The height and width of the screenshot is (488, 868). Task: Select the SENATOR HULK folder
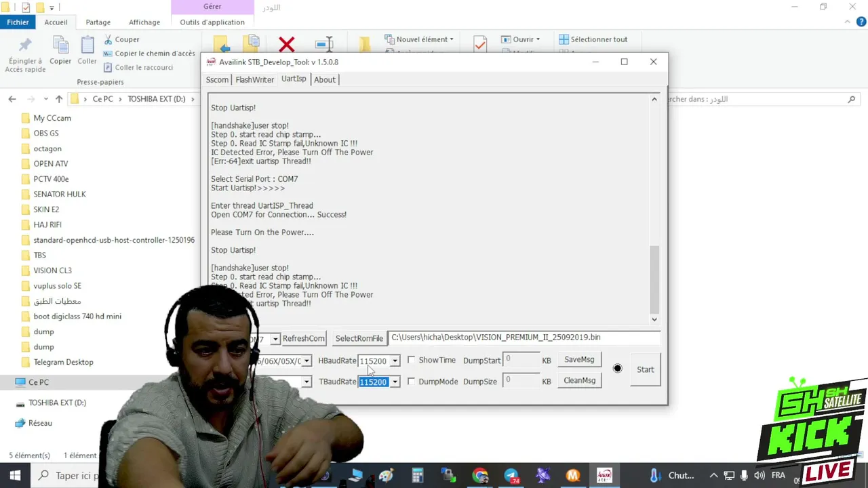tap(60, 194)
